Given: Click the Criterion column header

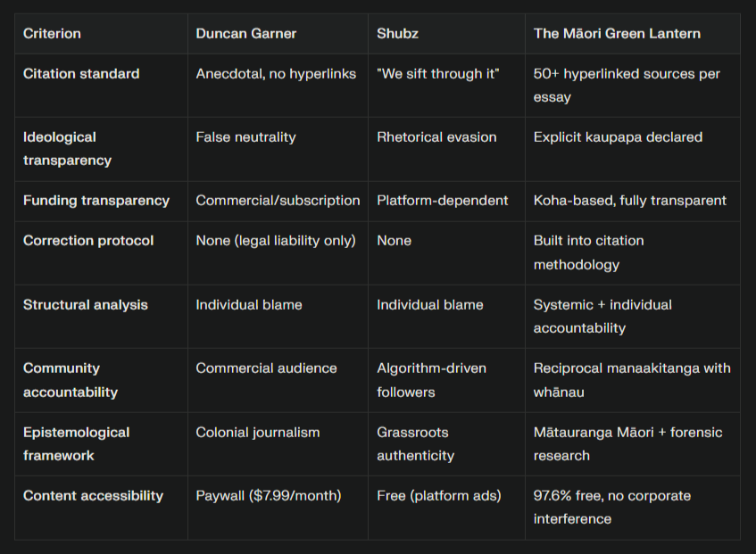Looking at the screenshot, I should click(52, 34).
